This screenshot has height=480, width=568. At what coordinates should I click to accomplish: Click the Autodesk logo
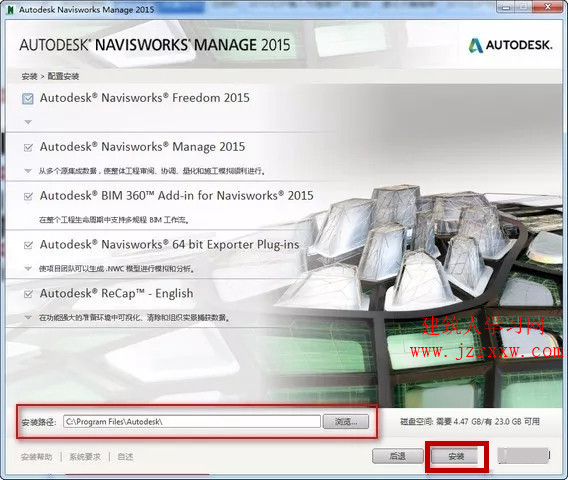(x=510, y=45)
